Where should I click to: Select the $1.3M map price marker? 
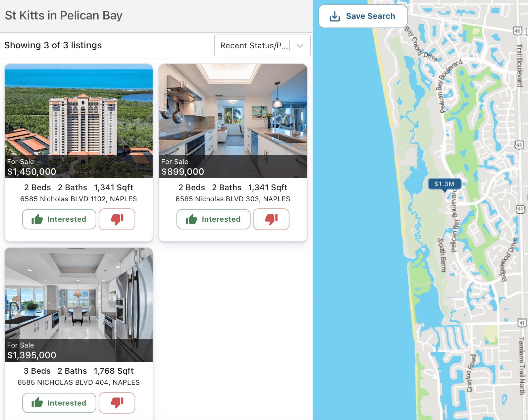(444, 184)
